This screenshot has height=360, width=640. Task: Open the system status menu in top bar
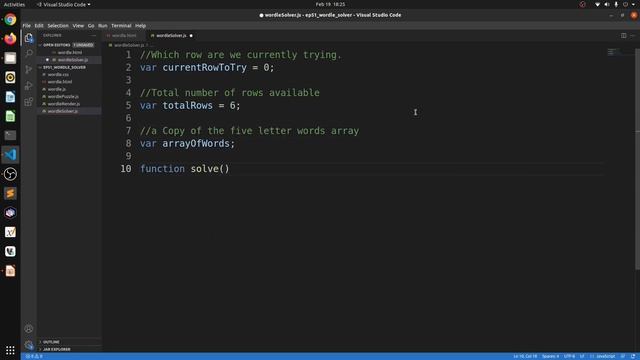(x=616, y=4)
